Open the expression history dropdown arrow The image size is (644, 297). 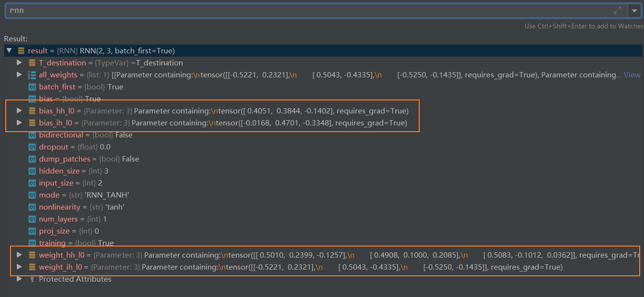click(x=634, y=11)
